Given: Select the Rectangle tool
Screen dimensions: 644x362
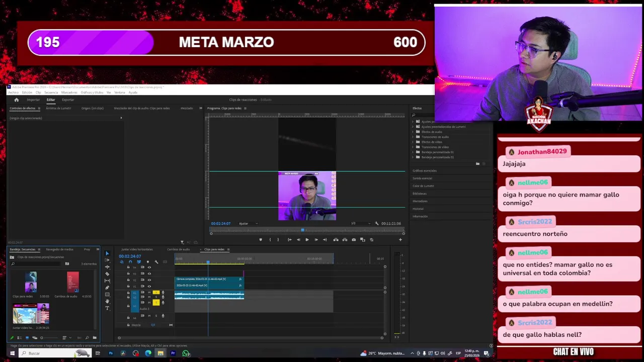Looking at the screenshot, I should [107, 295].
